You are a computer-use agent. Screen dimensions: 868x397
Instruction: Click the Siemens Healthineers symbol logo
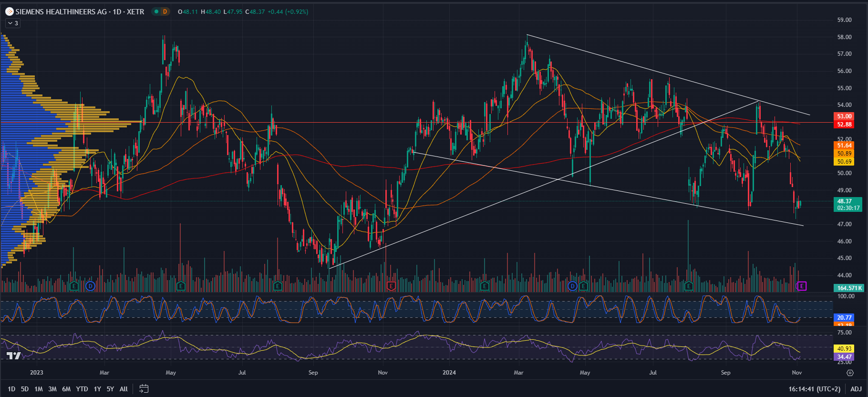[x=10, y=11]
